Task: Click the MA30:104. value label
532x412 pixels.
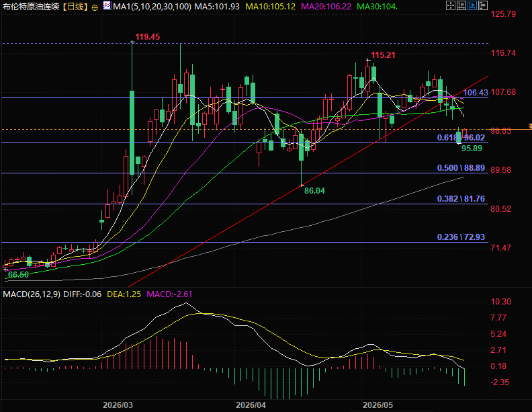Action: (378, 7)
